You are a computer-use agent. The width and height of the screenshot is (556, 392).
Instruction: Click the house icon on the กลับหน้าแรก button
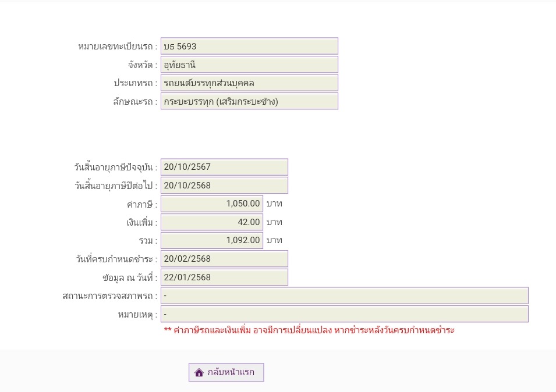[x=199, y=373]
